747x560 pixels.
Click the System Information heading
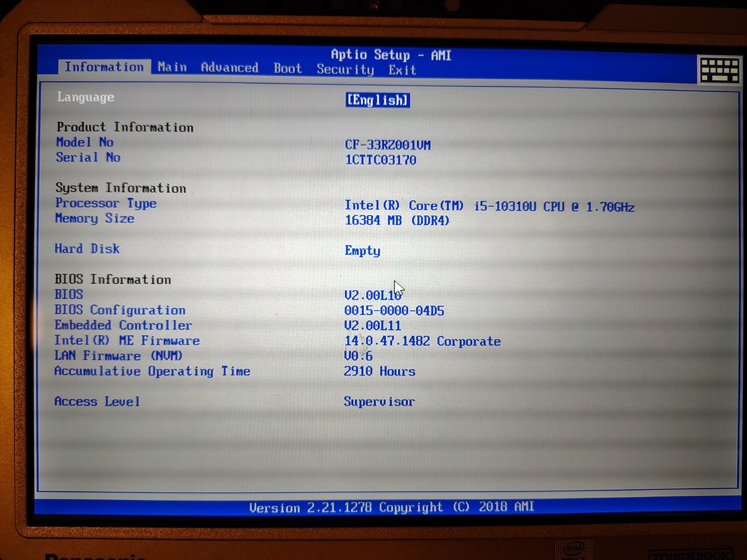[120, 188]
